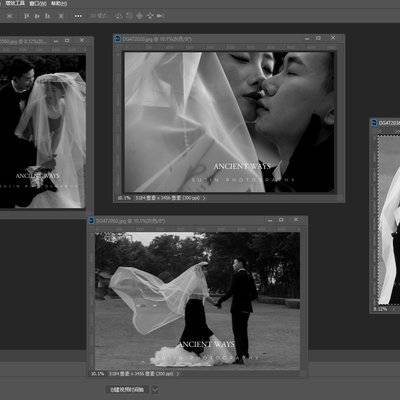
Task: Maximize the veiled bride window on left
Action: pos(67,41)
